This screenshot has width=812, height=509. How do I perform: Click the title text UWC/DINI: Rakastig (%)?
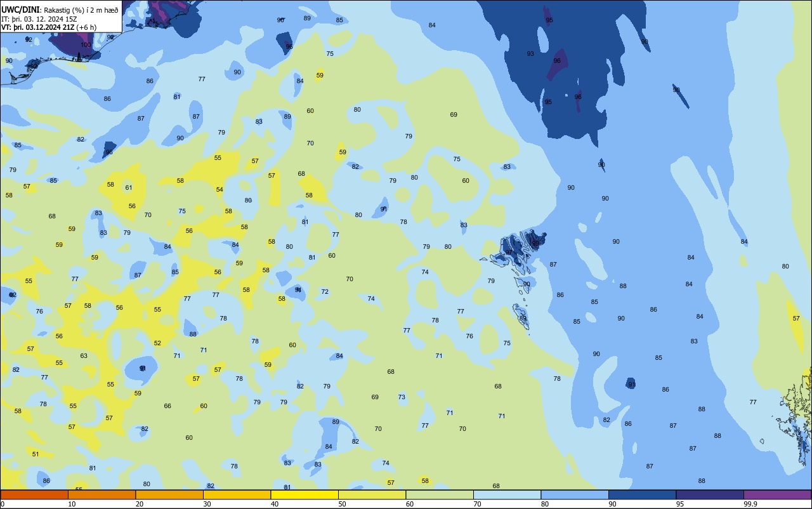(43, 10)
